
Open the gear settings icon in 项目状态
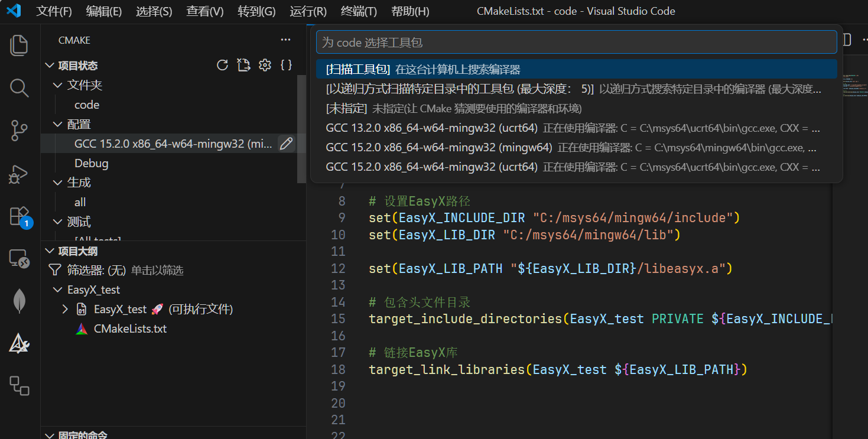[265, 65]
